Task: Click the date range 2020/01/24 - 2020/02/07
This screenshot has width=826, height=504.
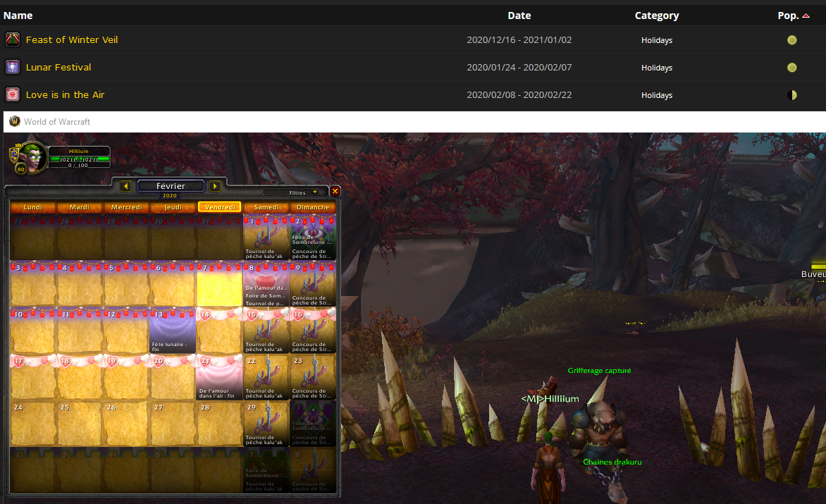Action: (519, 68)
